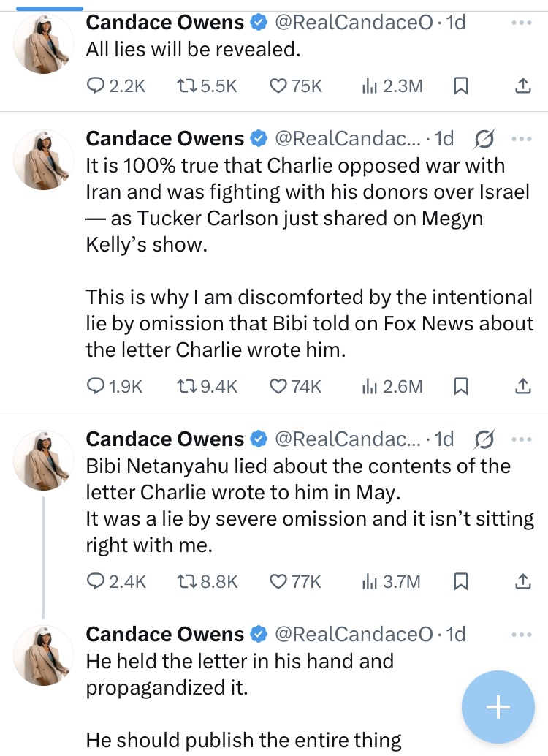Screen dimensions: 548x756
Task: Open more options on the first tweet
Action: [521, 23]
